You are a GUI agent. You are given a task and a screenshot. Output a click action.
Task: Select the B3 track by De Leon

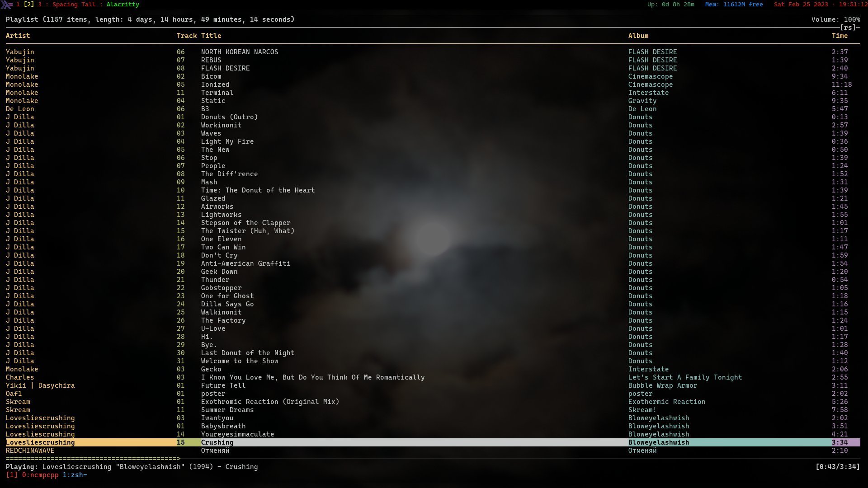(433, 109)
